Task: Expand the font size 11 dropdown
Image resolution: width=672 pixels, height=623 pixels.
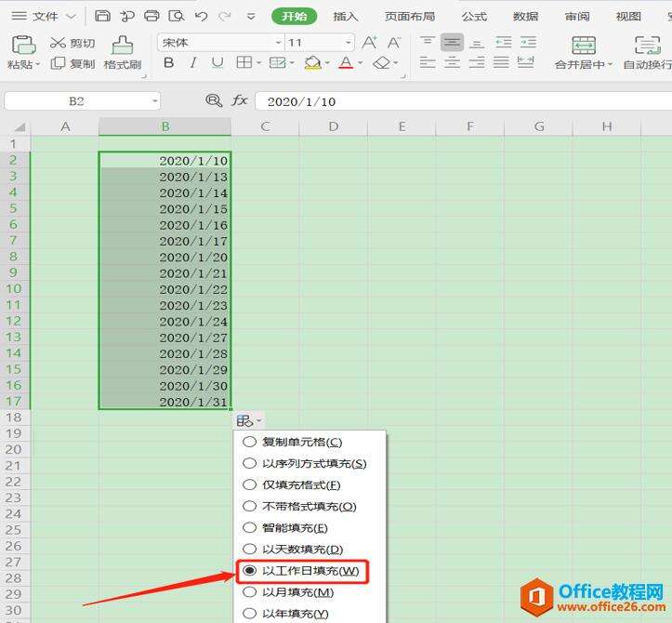Action: [x=348, y=43]
